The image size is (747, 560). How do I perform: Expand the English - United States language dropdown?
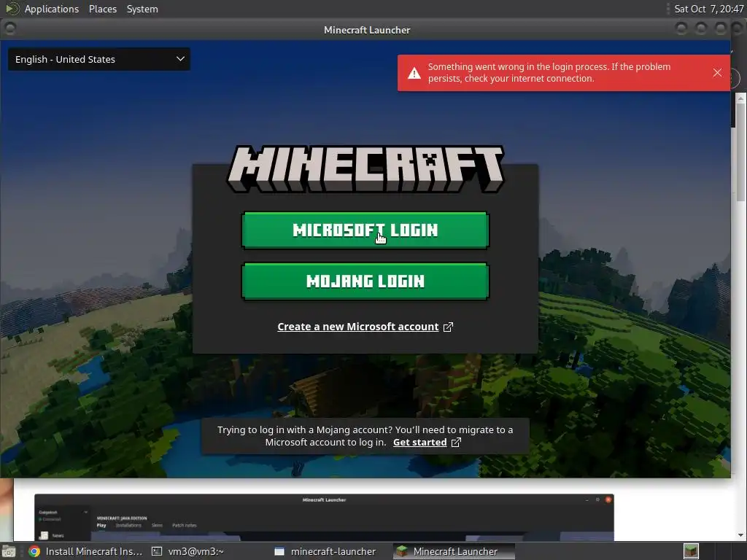[x=99, y=59]
